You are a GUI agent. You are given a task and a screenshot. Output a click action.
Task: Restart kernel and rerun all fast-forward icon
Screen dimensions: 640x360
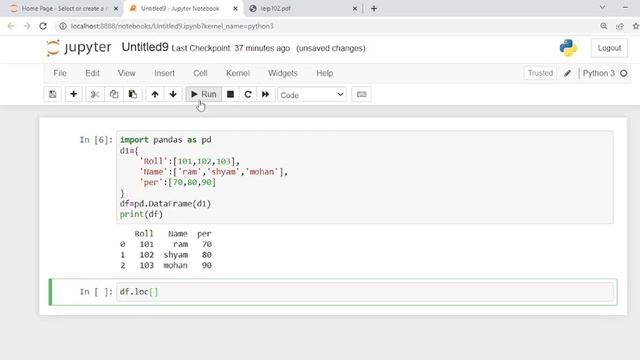click(x=265, y=94)
